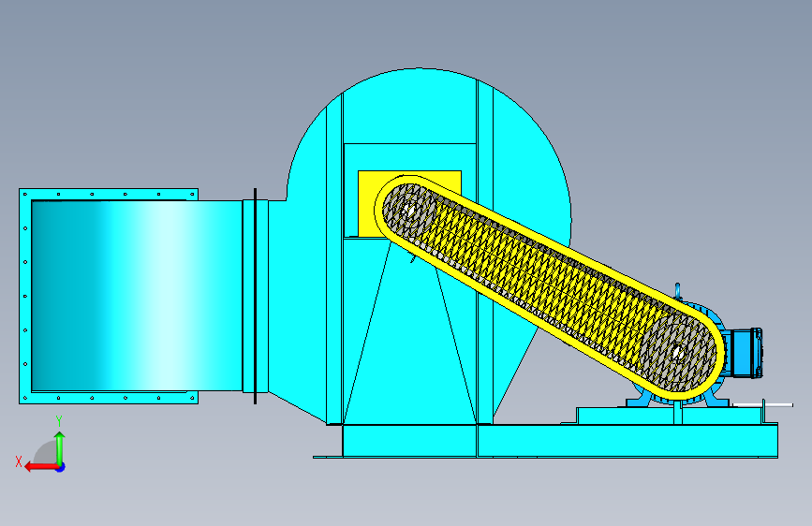Select the black flexible connector flange line
The image size is (812, 526).
[256, 296]
